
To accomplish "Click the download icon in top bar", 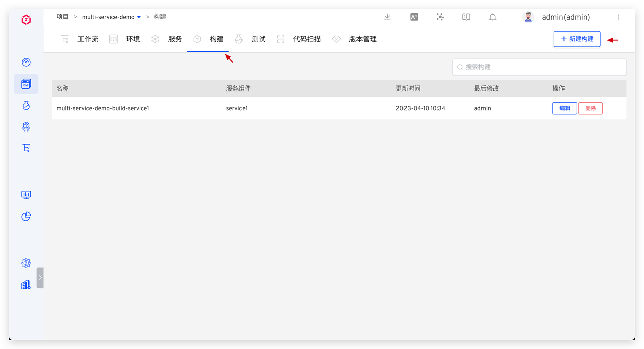I will pos(387,17).
